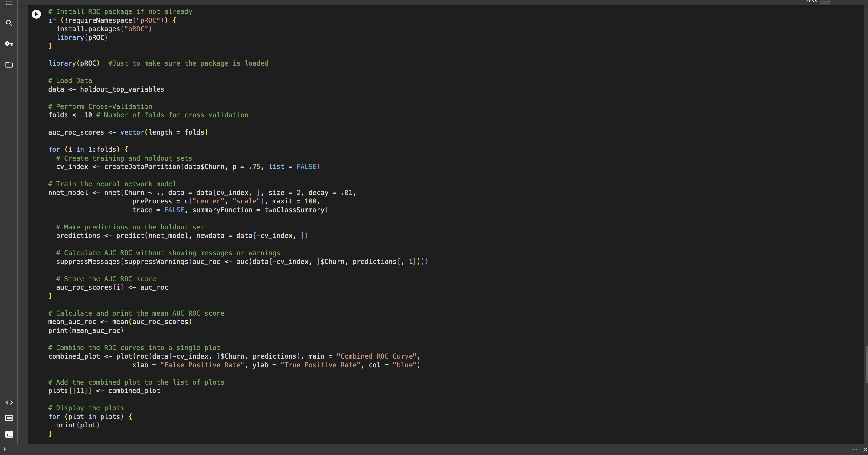Click the combined_plot assignment line
This screenshot has height=455, width=868.
pyautogui.click(x=234, y=356)
